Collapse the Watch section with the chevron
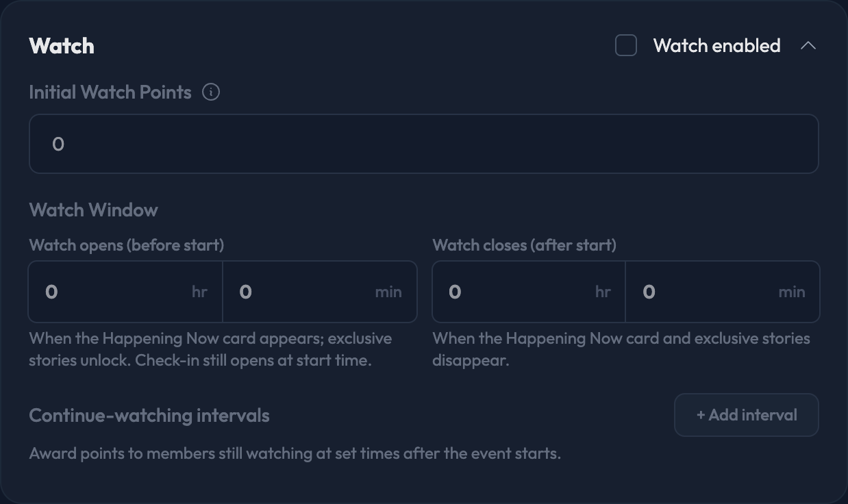This screenshot has height=504, width=848. pos(808,46)
